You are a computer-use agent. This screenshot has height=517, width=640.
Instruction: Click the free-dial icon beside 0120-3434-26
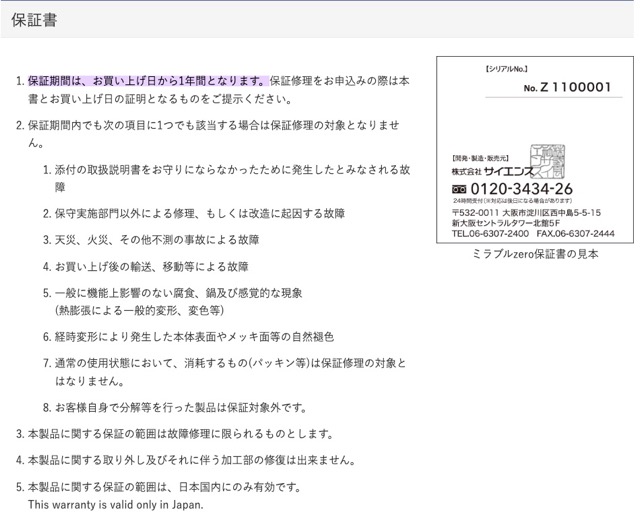(459, 188)
